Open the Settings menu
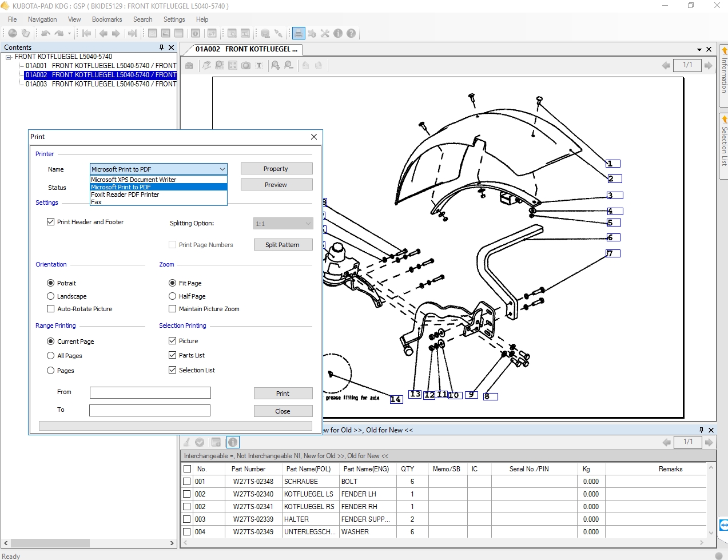Screen dimensions: 728x560 174,19
